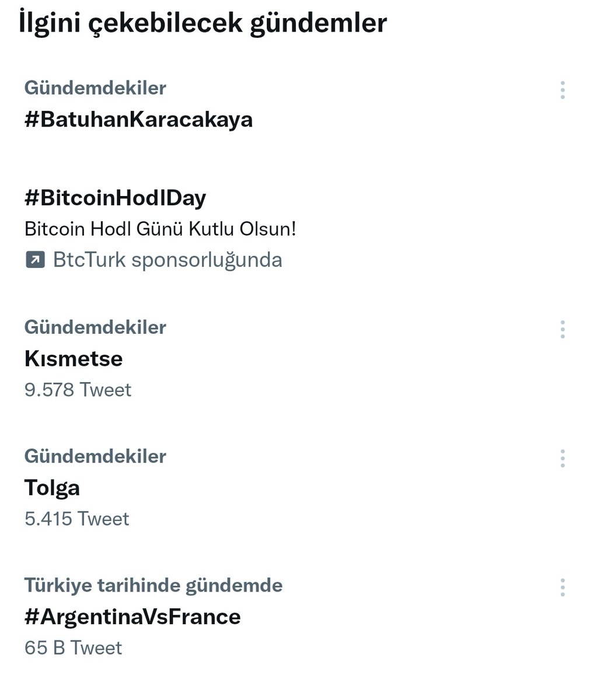Click 'Bitcoin Hodl Günü Kutlu Olsun!' description
Screen dimensions: 593x700
tap(161, 229)
